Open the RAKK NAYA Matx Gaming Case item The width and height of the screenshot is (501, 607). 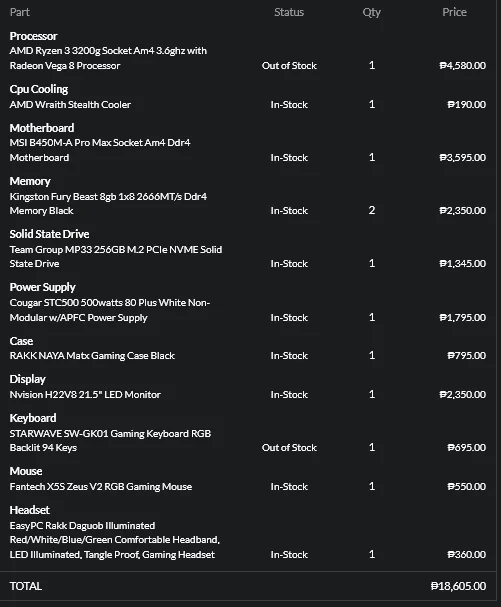(92, 355)
